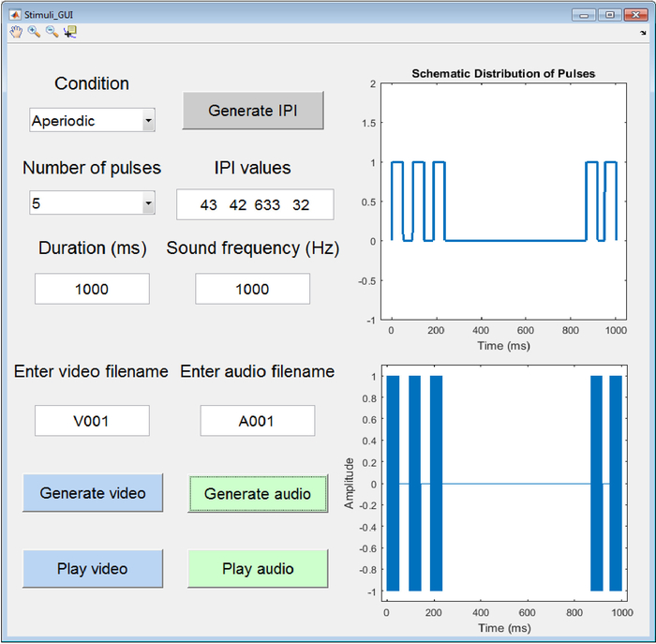This screenshot has height=644, width=656.
Task: Click the Sound frequency (Hz) input field
Action: tap(252, 289)
